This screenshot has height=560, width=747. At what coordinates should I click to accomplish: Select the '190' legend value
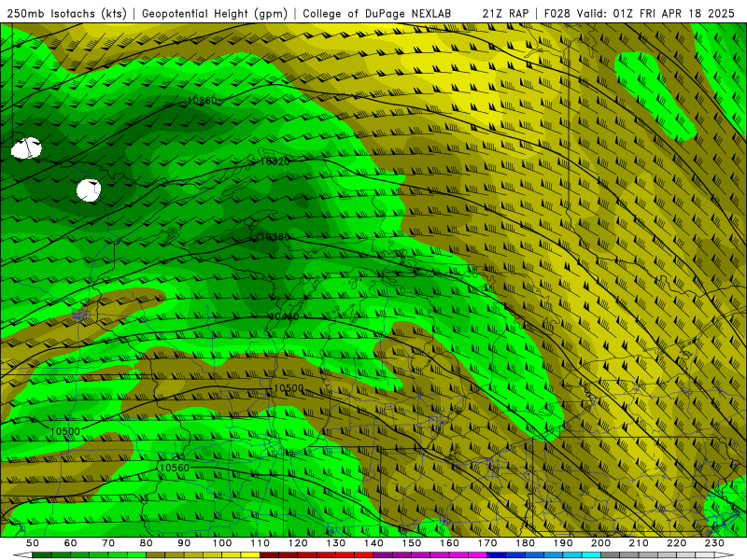[x=563, y=543]
